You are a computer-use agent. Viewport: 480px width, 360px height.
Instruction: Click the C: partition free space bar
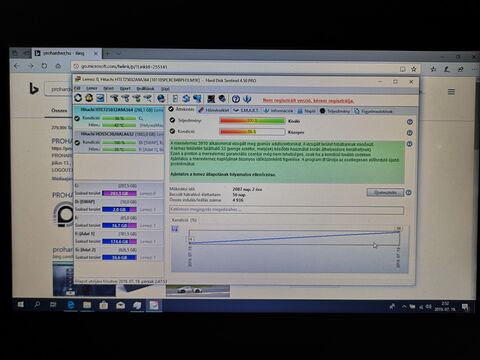coord(119,193)
